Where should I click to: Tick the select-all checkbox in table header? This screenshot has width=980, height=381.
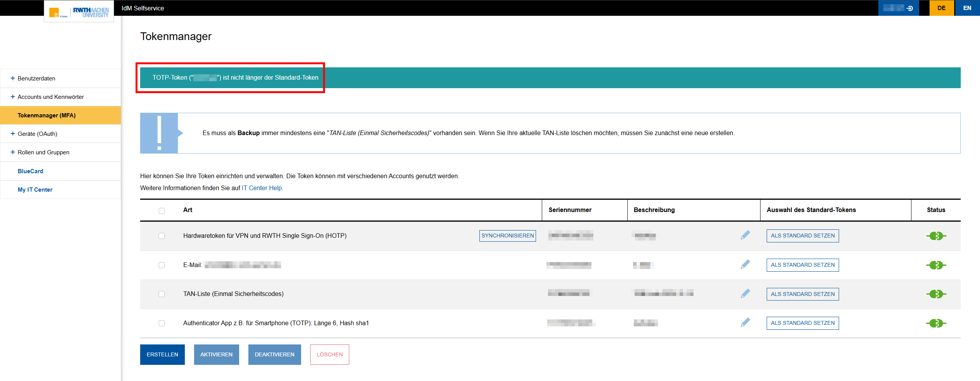pyautogui.click(x=162, y=211)
